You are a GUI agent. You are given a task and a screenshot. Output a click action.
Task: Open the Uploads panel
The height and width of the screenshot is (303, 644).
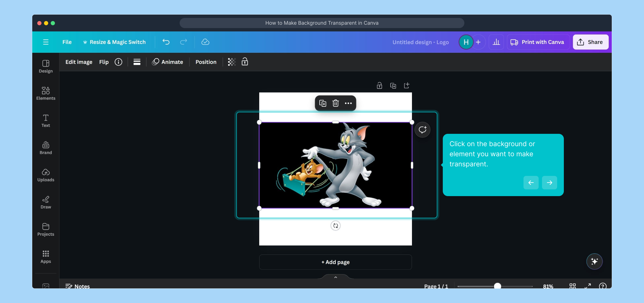[46, 175]
